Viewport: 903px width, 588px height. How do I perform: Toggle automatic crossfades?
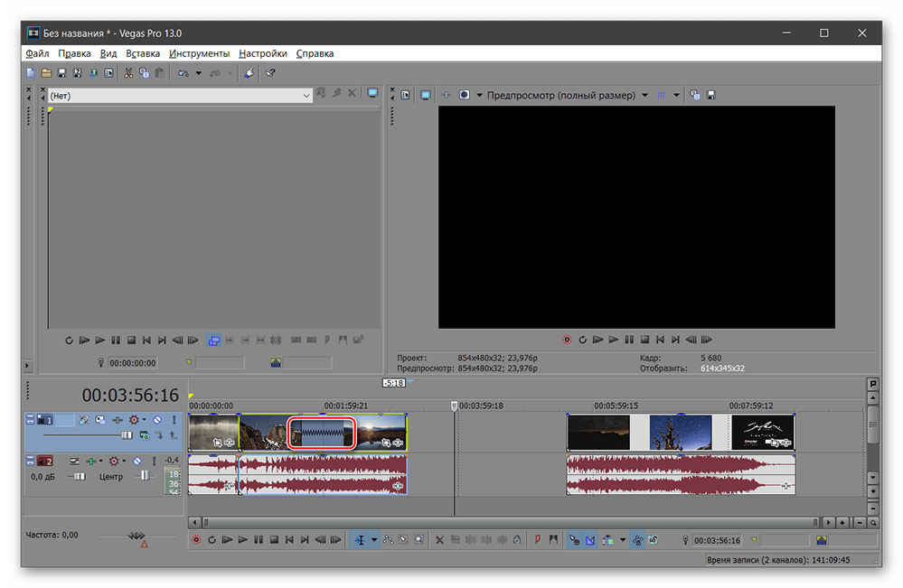590,539
